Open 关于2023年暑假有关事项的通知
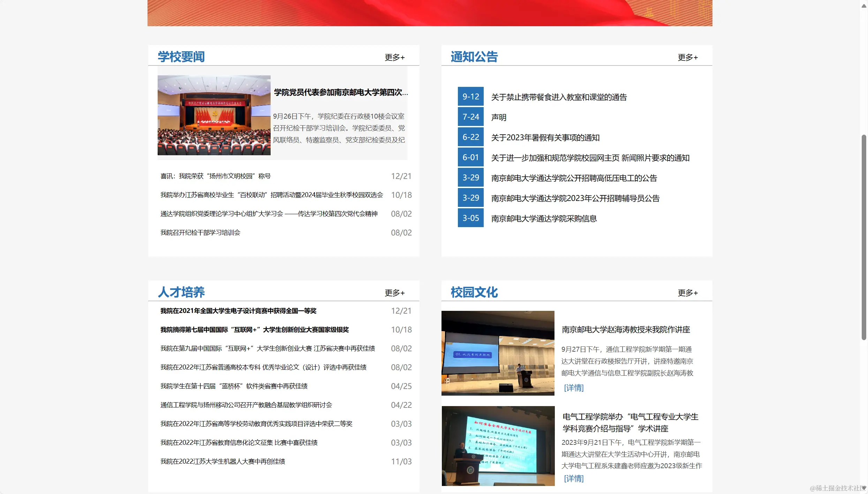The width and height of the screenshot is (868, 494). tap(545, 137)
